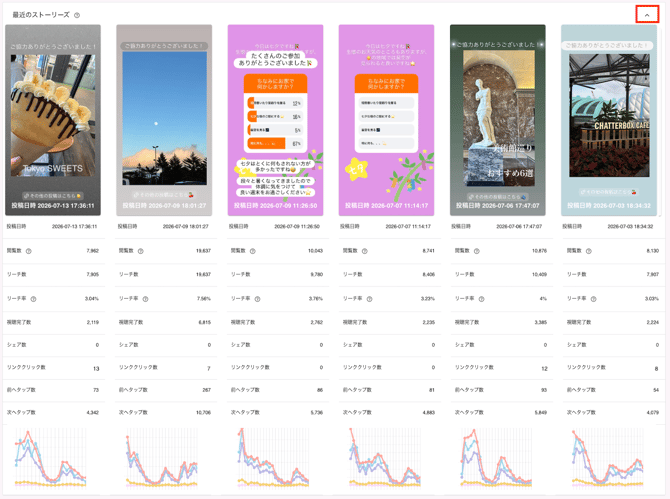
Task: Click the リーチ率 value 7.56%
Action: [x=204, y=299]
